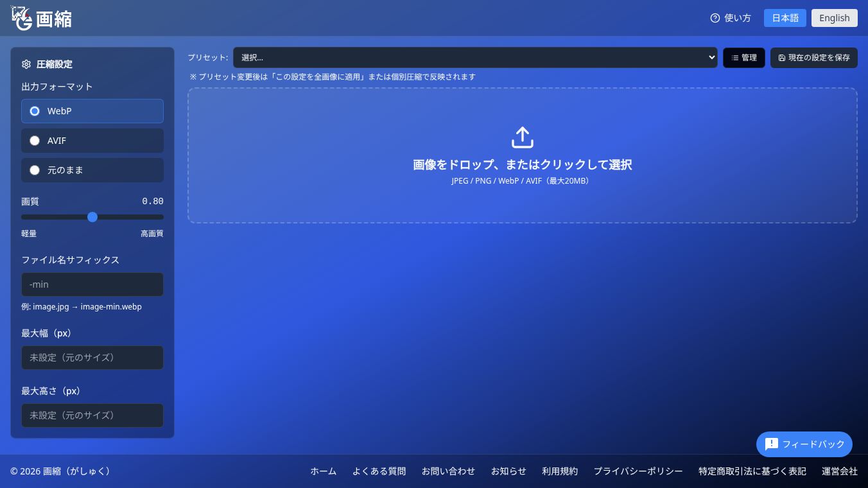Screen dimensions: 868x488
Task: Click the 最大幅（px） input field
Action: click(x=92, y=358)
